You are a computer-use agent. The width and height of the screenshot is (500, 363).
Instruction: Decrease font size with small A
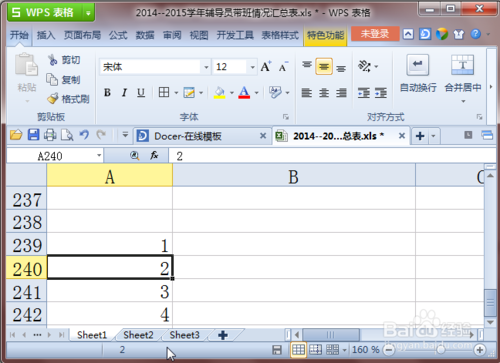(x=283, y=67)
